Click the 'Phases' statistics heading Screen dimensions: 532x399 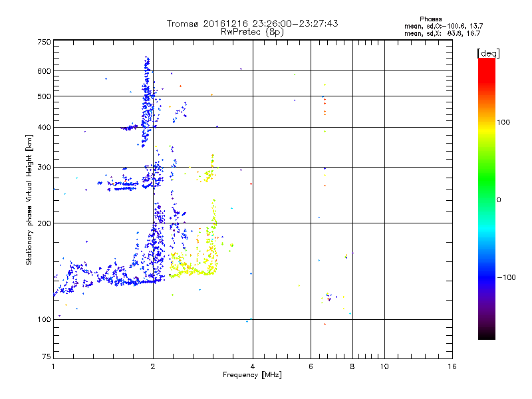click(x=430, y=19)
